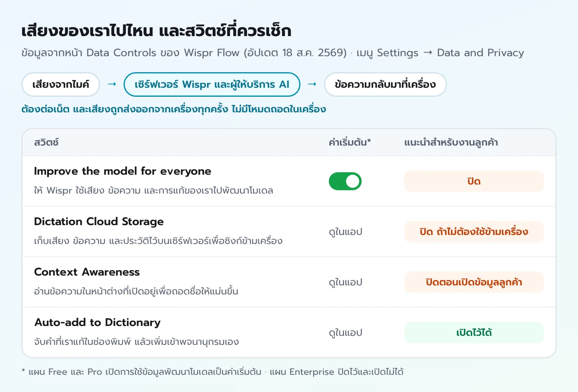This screenshot has height=392, width=578.
Task: Click the subtitle mentioning Data Controls ของ Wispr Flow
Action: tap(273, 53)
